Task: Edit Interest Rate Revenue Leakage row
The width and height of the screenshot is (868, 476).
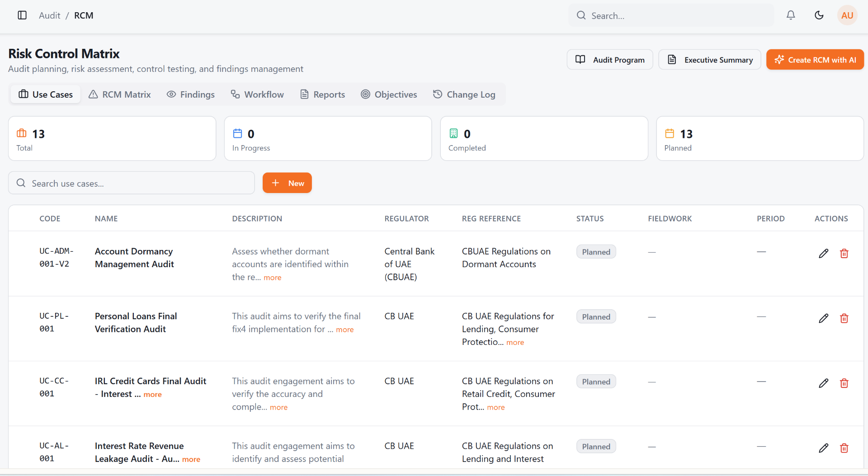Action: pyautogui.click(x=824, y=448)
